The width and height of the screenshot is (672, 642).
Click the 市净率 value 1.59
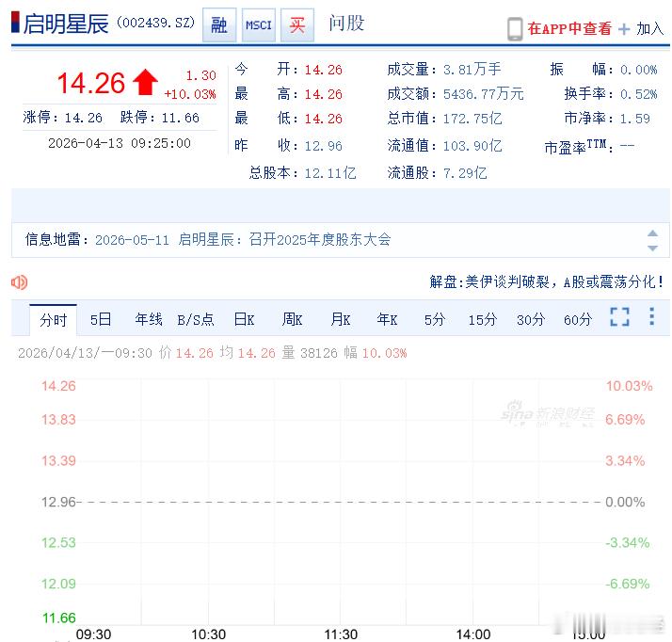click(634, 119)
